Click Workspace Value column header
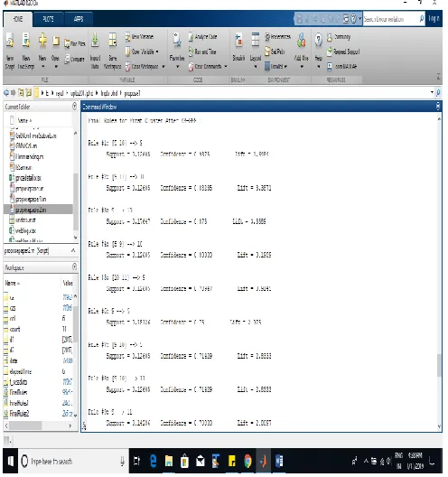This screenshot has width=448, height=477. (x=68, y=283)
